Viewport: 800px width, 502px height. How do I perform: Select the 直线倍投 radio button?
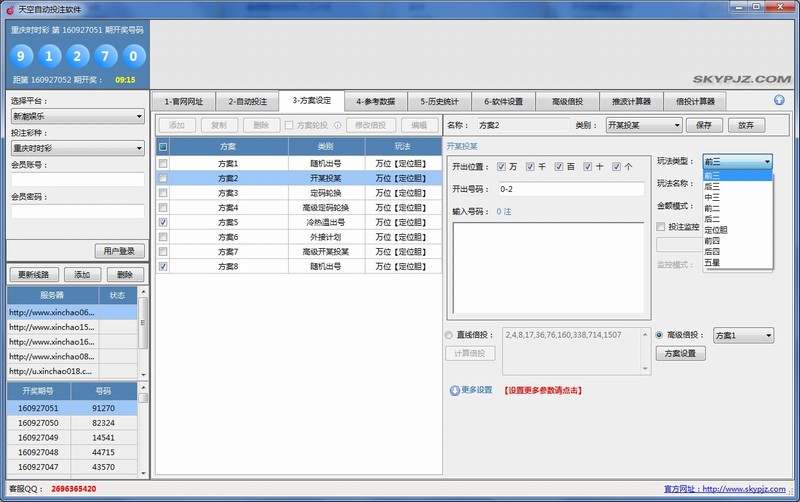tap(448, 335)
